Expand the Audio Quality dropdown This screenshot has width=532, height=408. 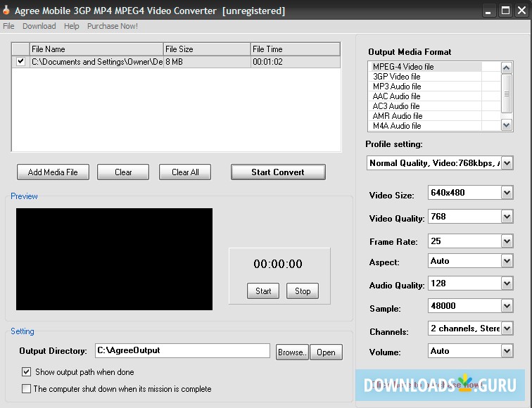tap(507, 283)
